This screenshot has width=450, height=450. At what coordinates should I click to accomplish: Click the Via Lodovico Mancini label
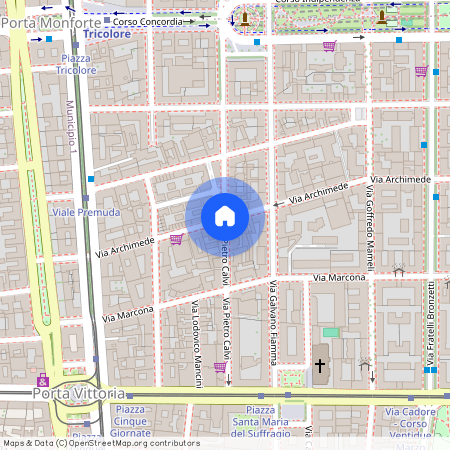click(197, 344)
